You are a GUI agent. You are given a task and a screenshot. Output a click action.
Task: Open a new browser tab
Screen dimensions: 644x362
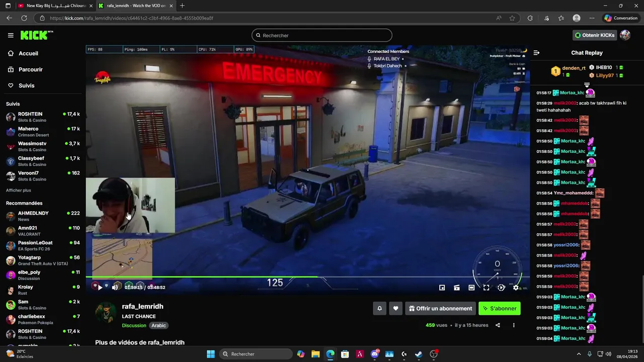click(182, 6)
